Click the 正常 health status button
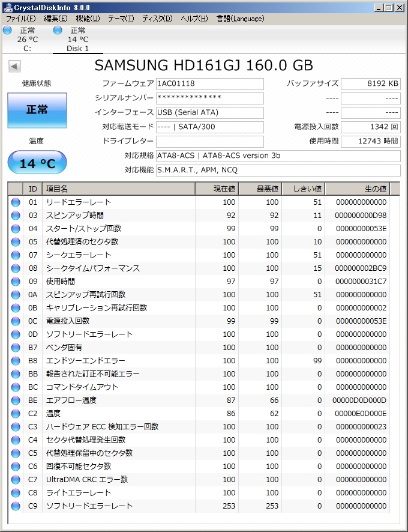This screenshot has width=408, height=532. (37, 110)
